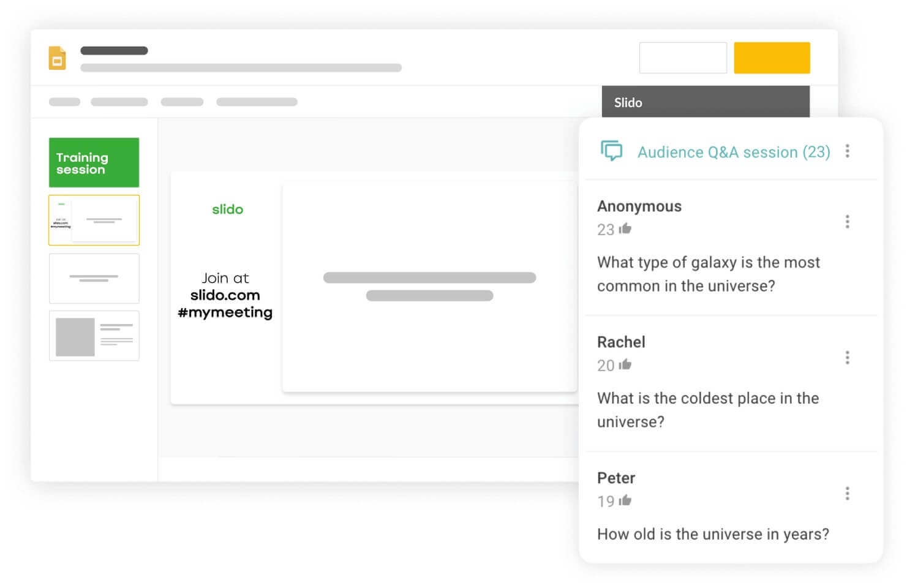The height and width of the screenshot is (588, 907).
Task: Click 'What is the coldest place in the universe?' question
Action: (x=708, y=410)
